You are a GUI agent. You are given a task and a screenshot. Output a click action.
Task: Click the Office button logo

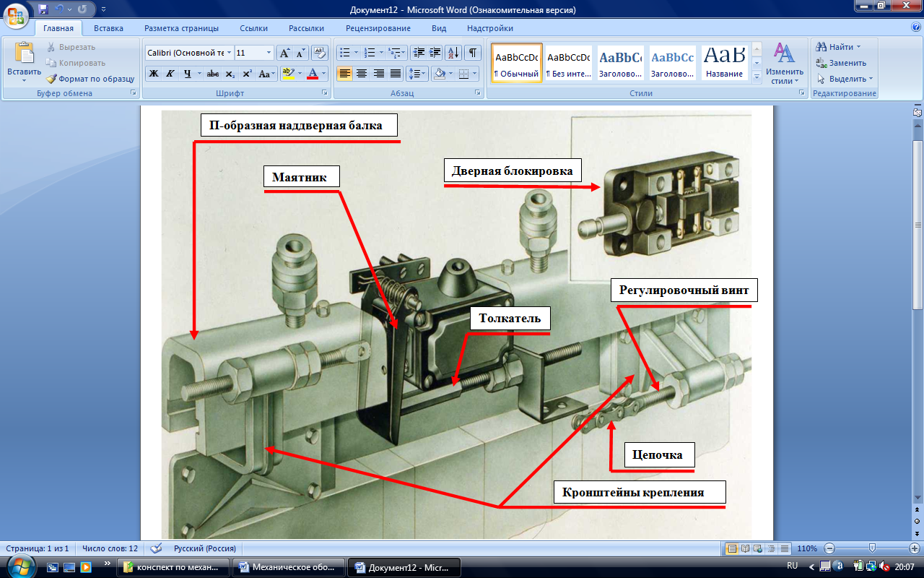coord(16,14)
